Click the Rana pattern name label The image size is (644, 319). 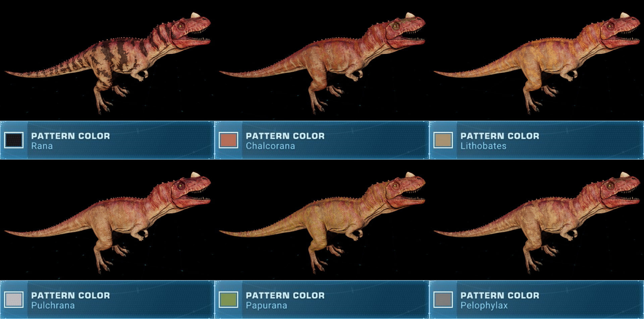[42, 146]
